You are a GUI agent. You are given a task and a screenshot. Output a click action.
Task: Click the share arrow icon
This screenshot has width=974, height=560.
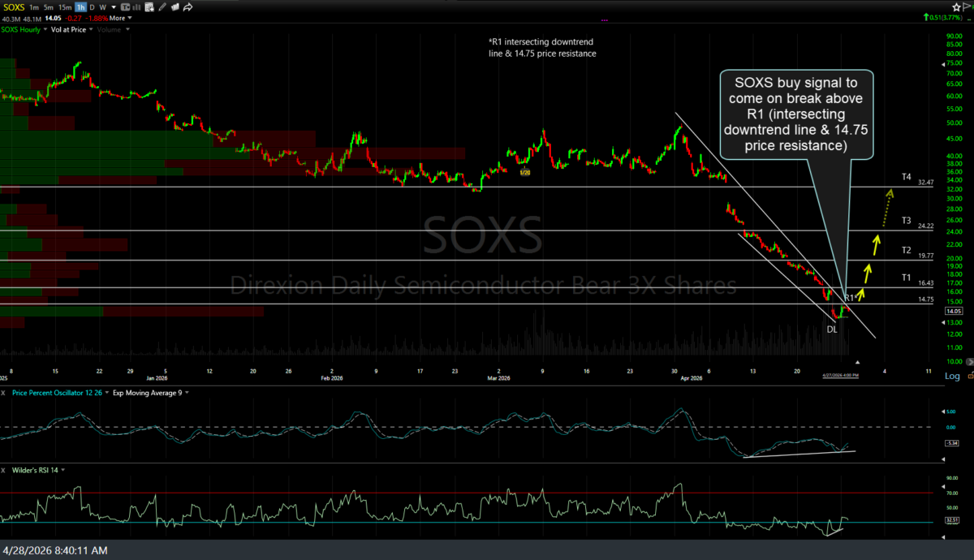(x=188, y=7)
